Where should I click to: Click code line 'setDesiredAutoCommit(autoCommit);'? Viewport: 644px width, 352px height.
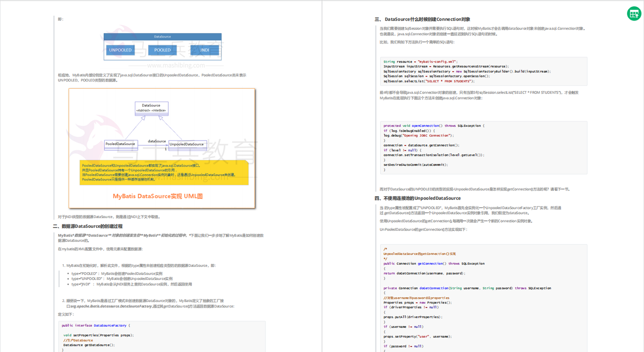click(415, 164)
